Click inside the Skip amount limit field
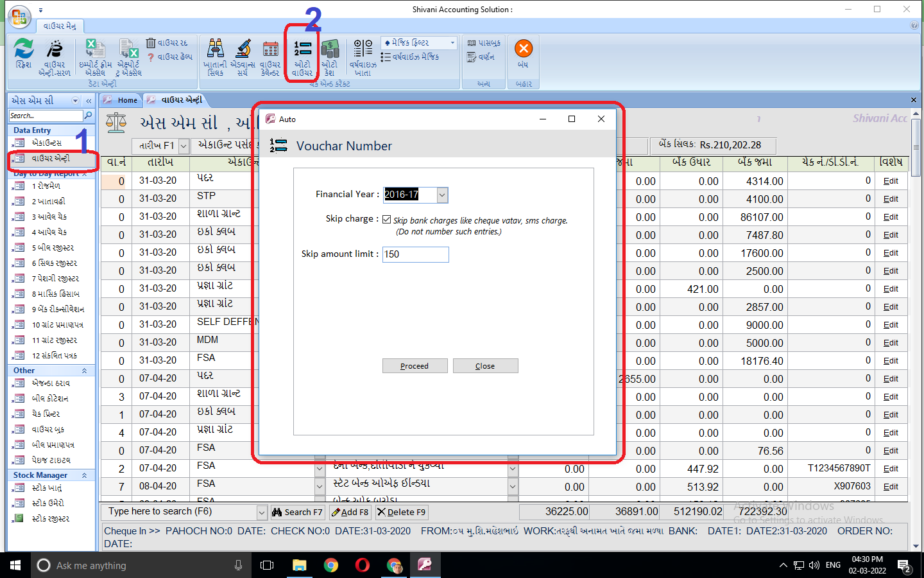Image resolution: width=924 pixels, height=578 pixels. 415,254
